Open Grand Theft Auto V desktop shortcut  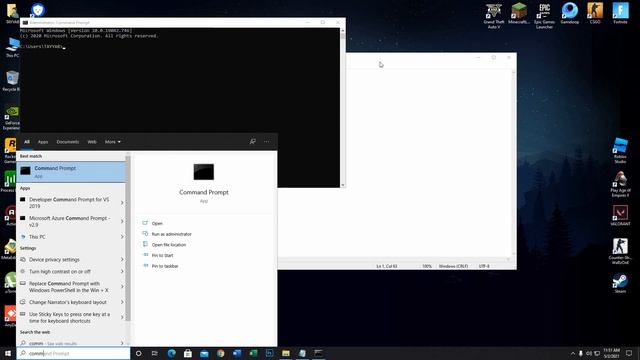pyautogui.click(x=494, y=16)
